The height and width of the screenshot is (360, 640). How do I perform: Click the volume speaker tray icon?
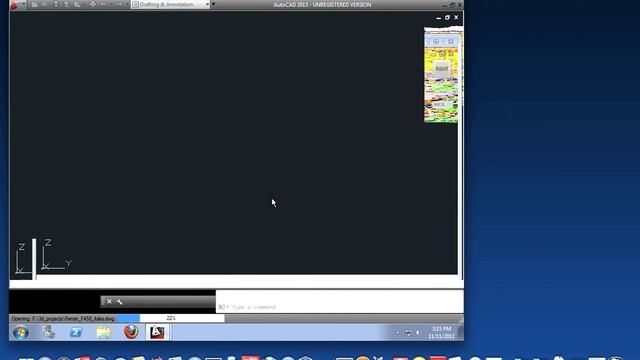418,333
